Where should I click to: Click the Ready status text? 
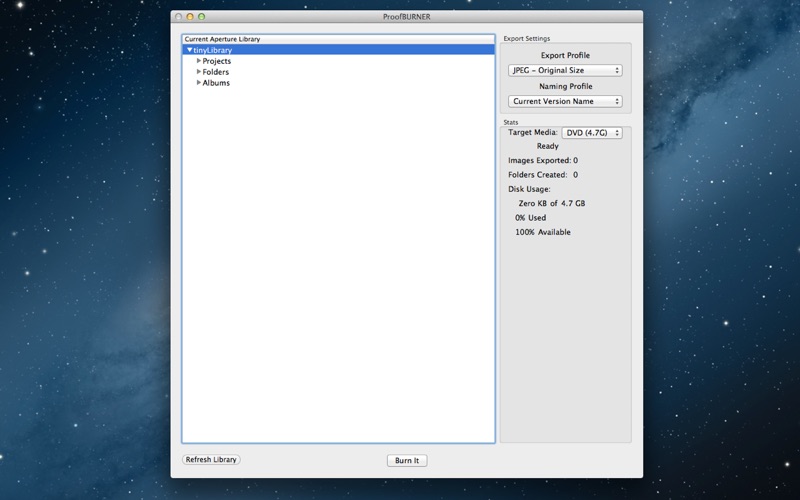coord(547,146)
